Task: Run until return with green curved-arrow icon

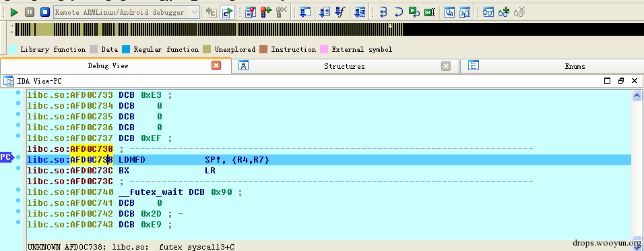Action: [414, 12]
